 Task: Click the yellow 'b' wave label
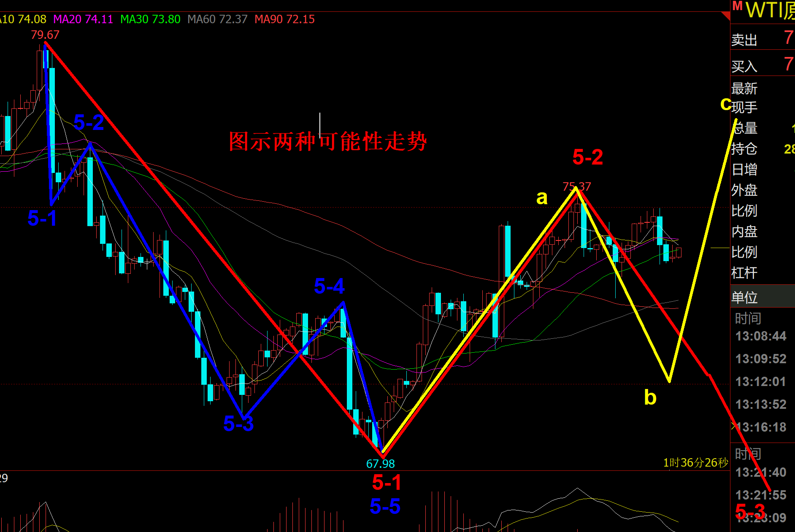point(650,397)
